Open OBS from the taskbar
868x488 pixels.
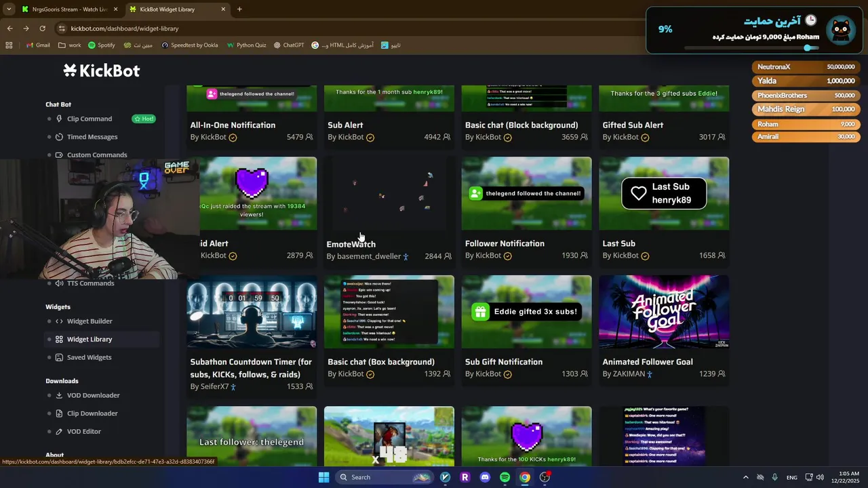tap(545, 477)
